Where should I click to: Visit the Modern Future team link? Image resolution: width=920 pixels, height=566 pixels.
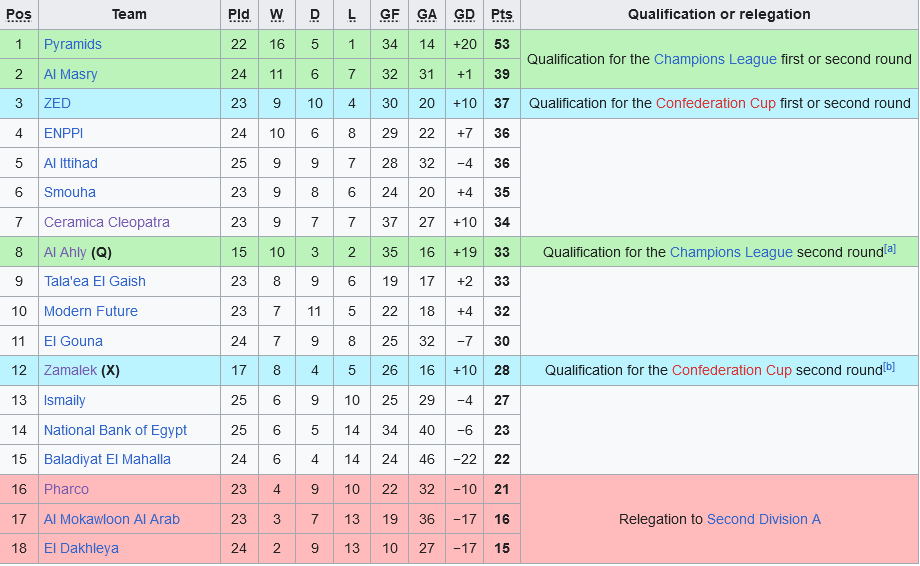point(91,311)
